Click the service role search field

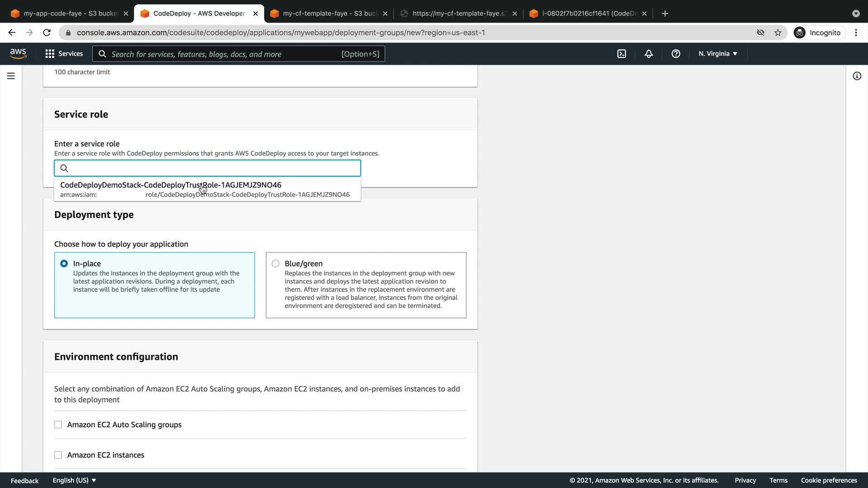(212, 168)
